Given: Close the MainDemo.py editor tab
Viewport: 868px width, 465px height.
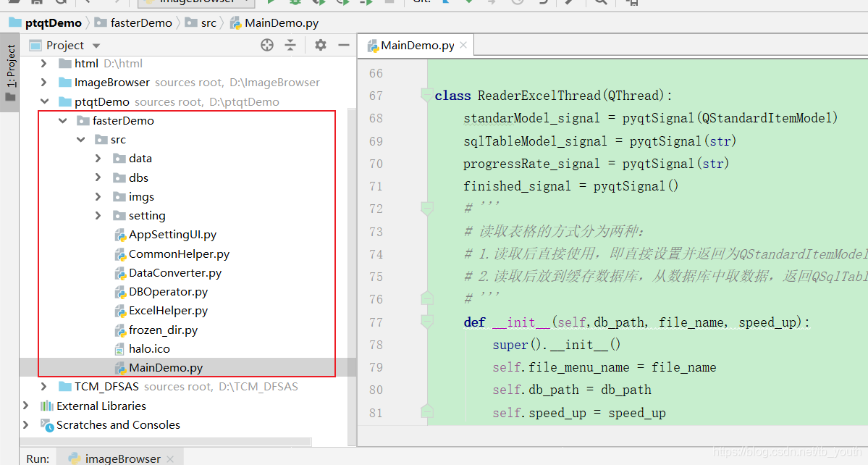Looking at the screenshot, I should [x=463, y=45].
